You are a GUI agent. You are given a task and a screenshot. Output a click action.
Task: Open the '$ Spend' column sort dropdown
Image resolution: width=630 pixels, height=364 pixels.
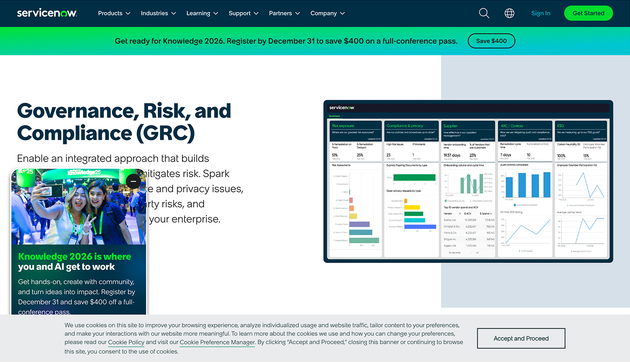[491, 214]
